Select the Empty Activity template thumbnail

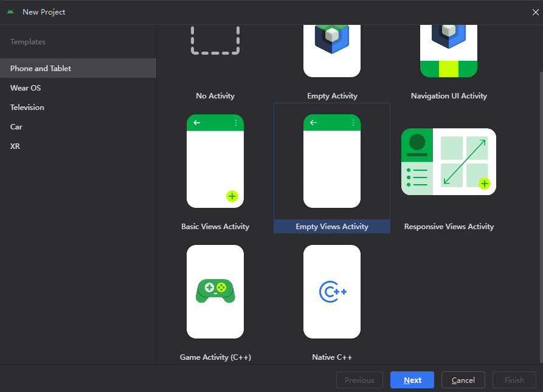tap(332, 51)
